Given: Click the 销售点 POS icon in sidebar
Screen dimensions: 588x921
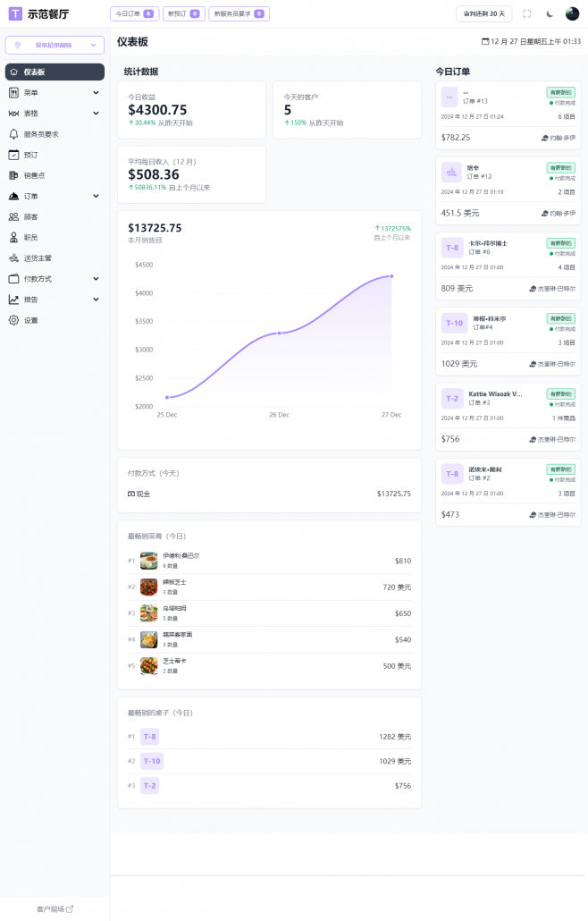Looking at the screenshot, I should 13,175.
